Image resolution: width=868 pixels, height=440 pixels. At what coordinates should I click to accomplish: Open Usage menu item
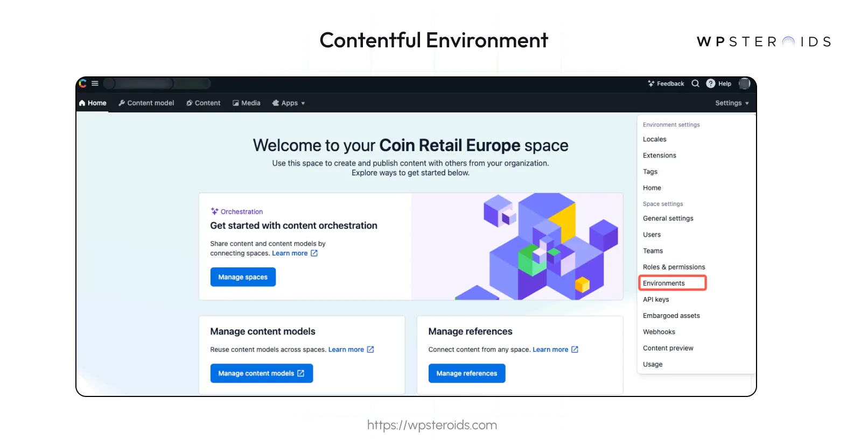point(653,364)
